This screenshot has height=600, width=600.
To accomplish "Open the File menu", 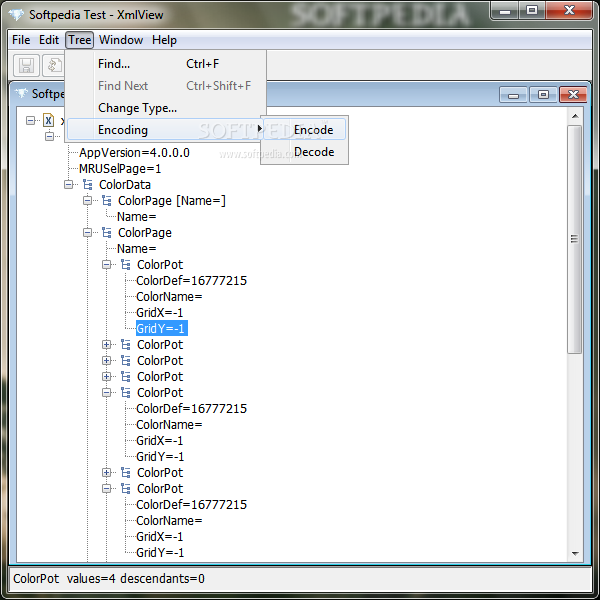I will 21,40.
